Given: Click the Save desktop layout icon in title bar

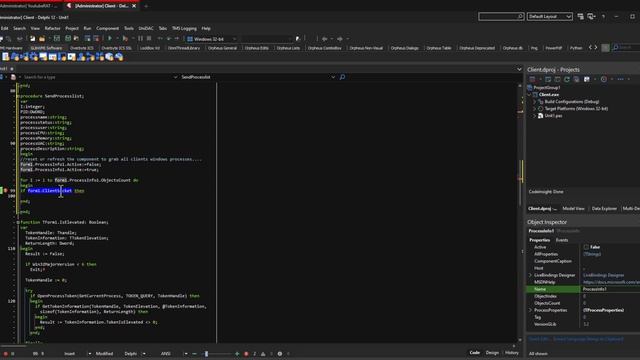Looking at the screenshot, I should pyautogui.click(x=580, y=16).
